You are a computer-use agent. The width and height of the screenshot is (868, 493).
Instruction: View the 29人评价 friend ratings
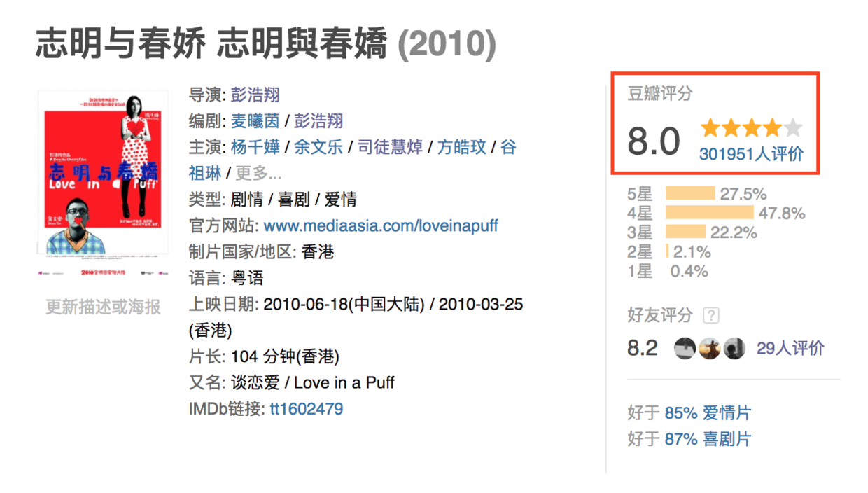coord(790,348)
